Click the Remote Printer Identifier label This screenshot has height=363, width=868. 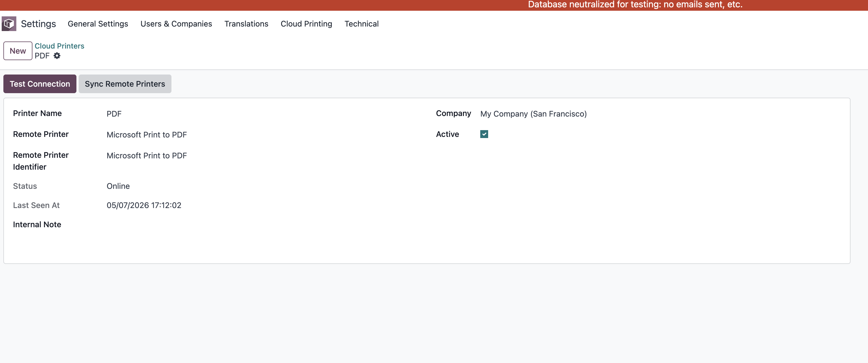point(41,161)
